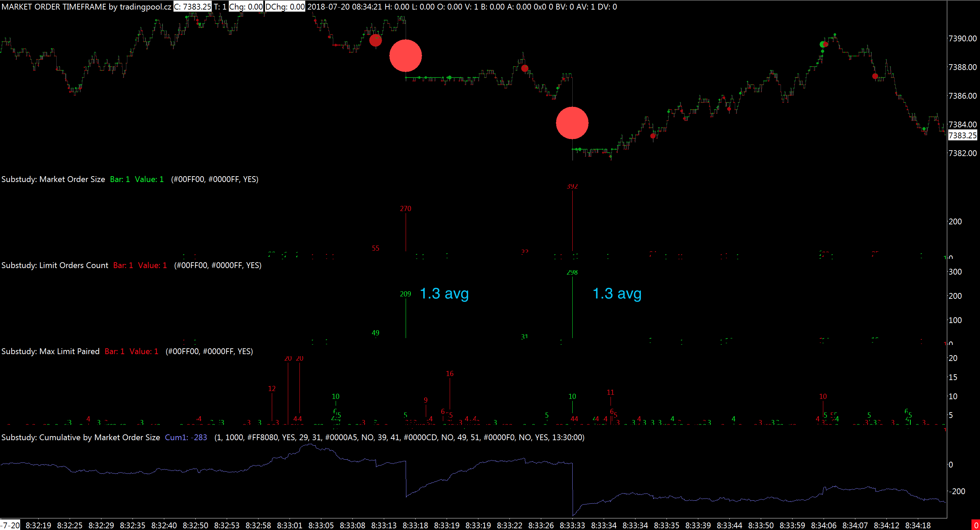Screen dimensions: 980x530
Task: Click the red 0 box at bottom right corner
Action: [x=976, y=525]
